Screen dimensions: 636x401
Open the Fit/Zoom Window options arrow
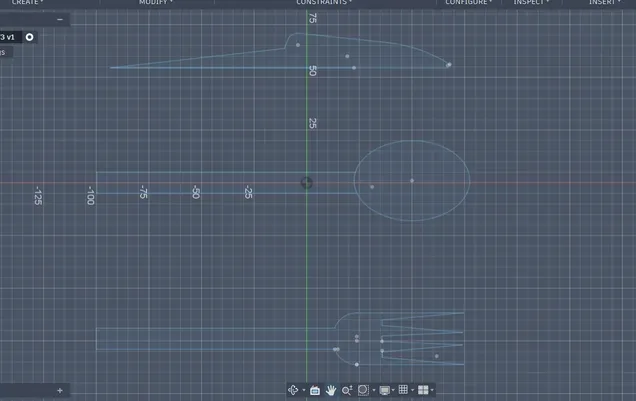click(374, 390)
